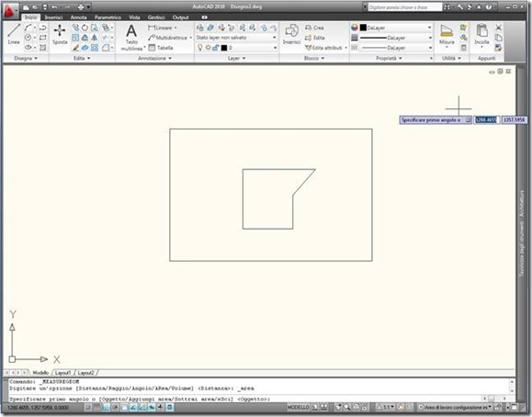This screenshot has width=532, height=417.
Task: Click the Multidirettrice leader tool
Action: coord(170,38)
